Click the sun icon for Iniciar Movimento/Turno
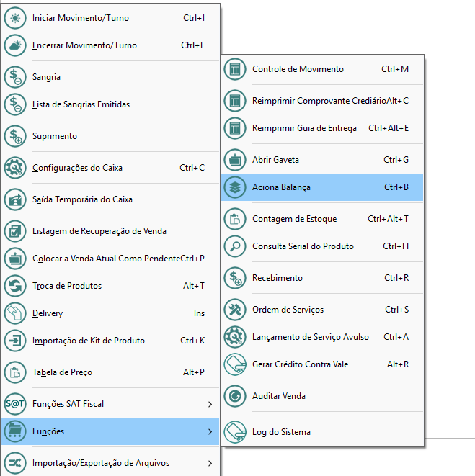The image size is (475, 476). coord(15,18)
